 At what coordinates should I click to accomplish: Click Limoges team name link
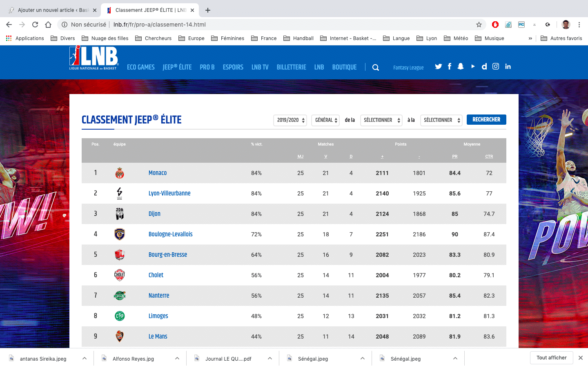coord(158,316)
